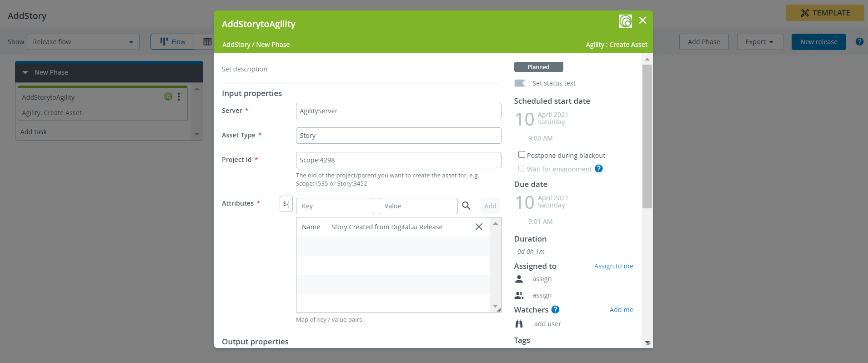Click Add me link for Watchers
Image resolution: width=868 pixels, height=363 pixels.
point(621,310)
